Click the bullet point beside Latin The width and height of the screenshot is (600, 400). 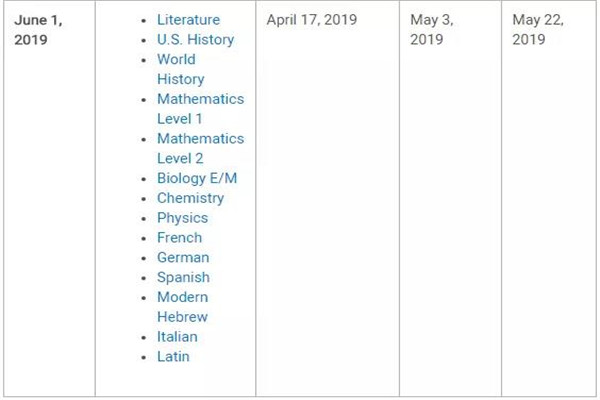pyautogui.click(x=146, y=357)
